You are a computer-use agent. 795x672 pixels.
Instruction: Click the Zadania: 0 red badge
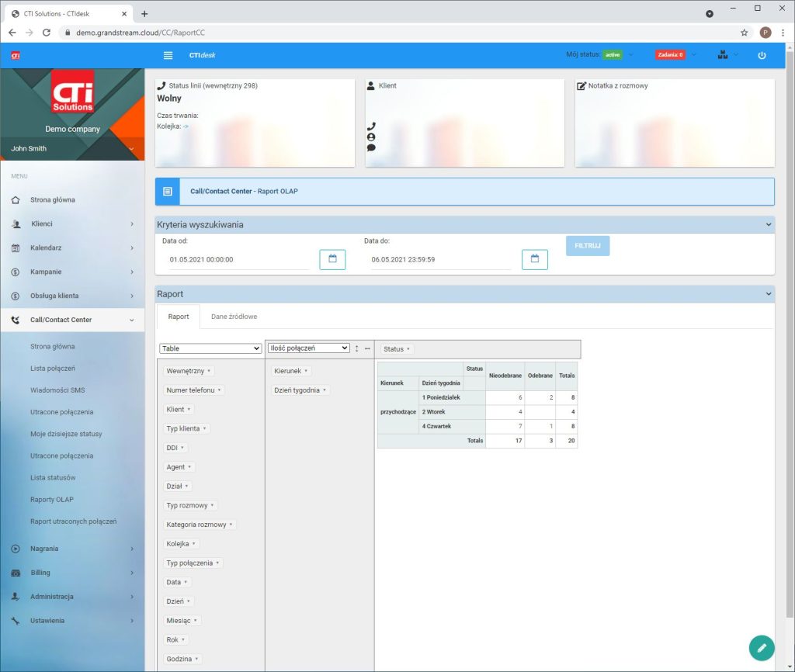pyautogui.click(x=669, y=55)
